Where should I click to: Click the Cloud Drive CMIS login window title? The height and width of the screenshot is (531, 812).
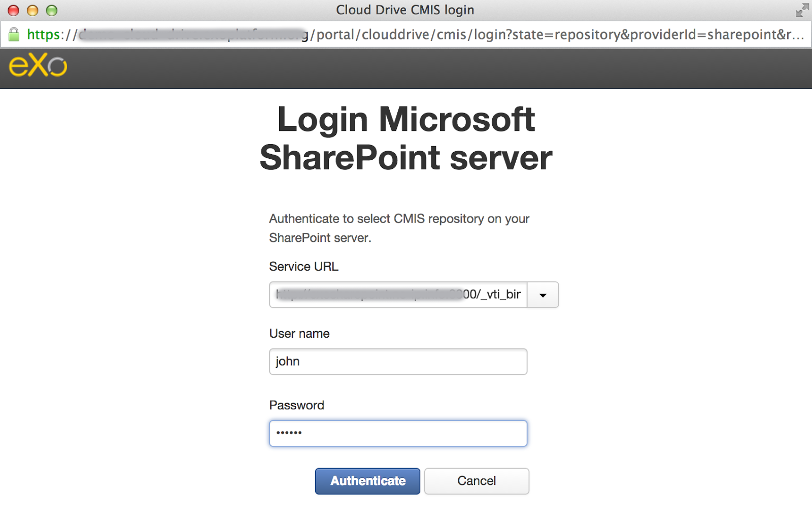[405, 10]
